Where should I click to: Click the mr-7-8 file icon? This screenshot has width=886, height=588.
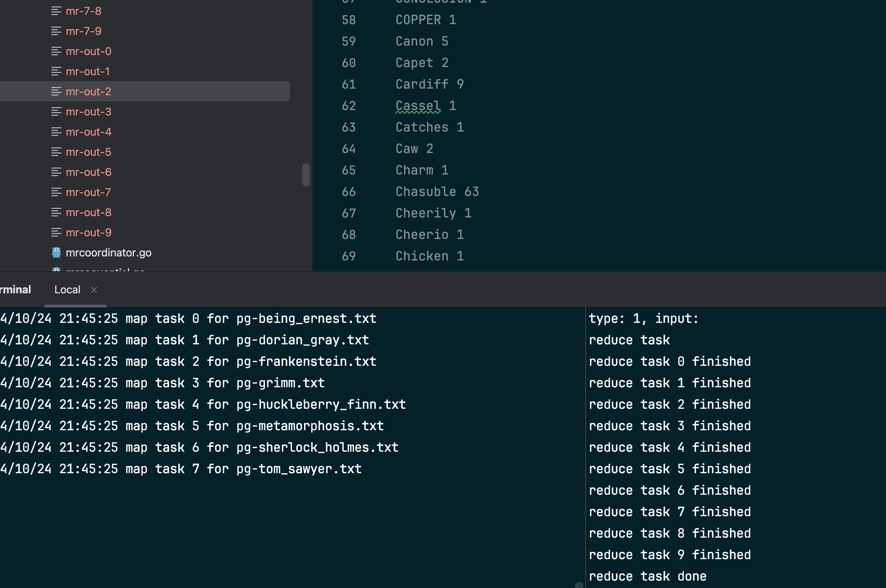pos(56,11)
